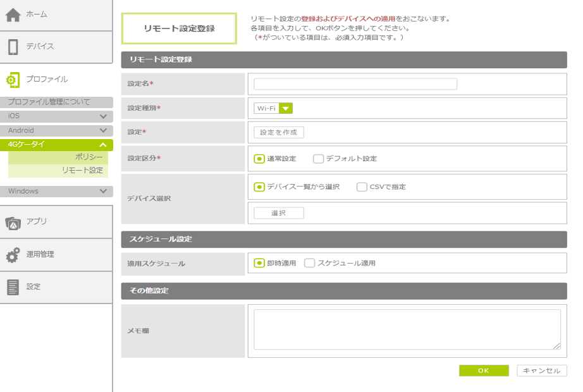
Task: Click the 設定を作成 button
Action: tap(279, 132)
